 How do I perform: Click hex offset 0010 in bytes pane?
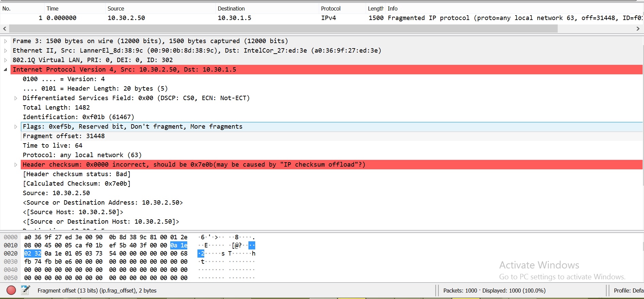click(11, 245)
